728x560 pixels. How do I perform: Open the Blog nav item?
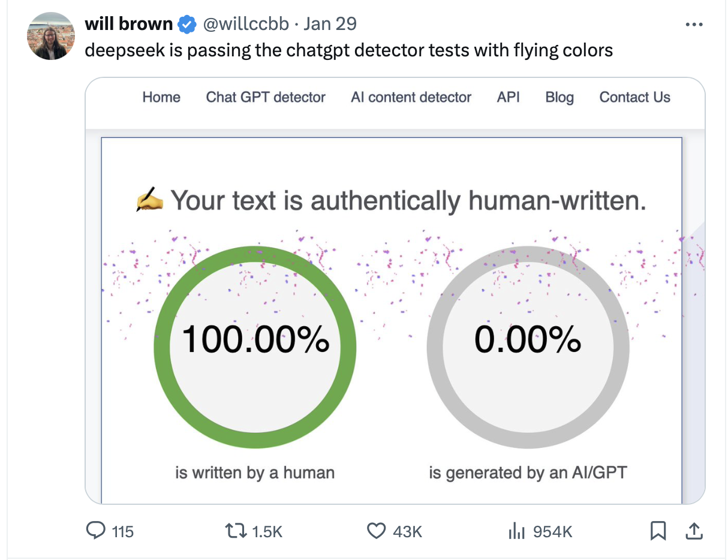point(559,98)
